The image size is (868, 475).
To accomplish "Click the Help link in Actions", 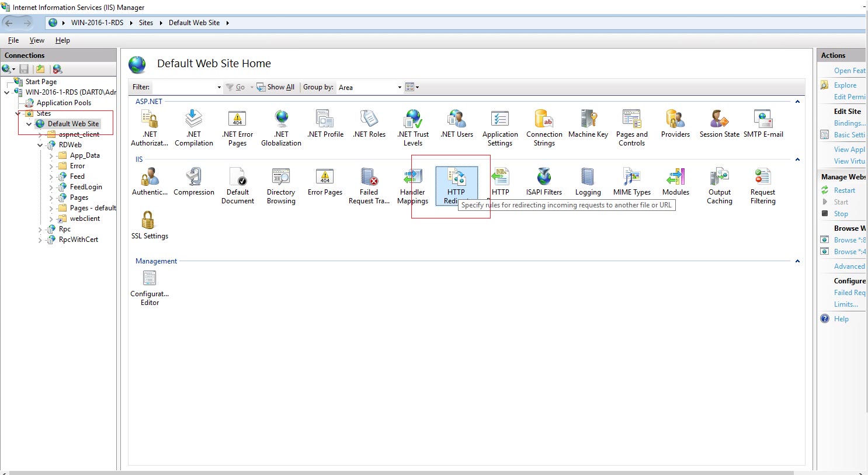I will click(841, 319).
